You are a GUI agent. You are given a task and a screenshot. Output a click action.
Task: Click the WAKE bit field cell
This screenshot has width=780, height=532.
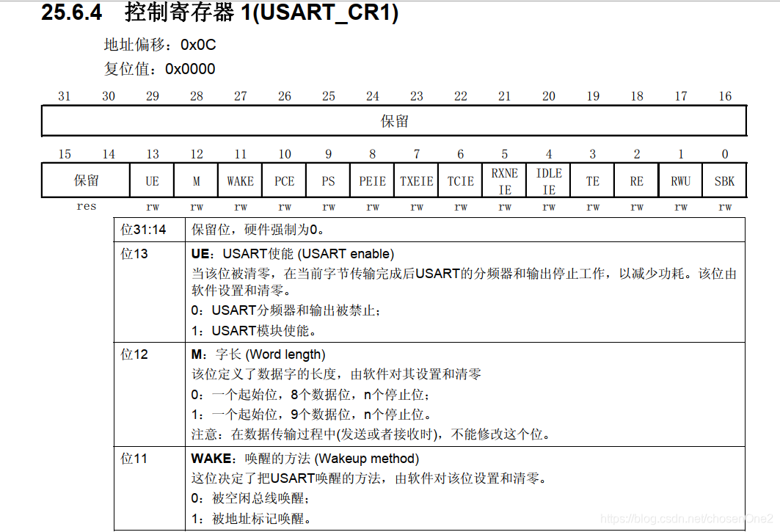click(x=240, y=181)
